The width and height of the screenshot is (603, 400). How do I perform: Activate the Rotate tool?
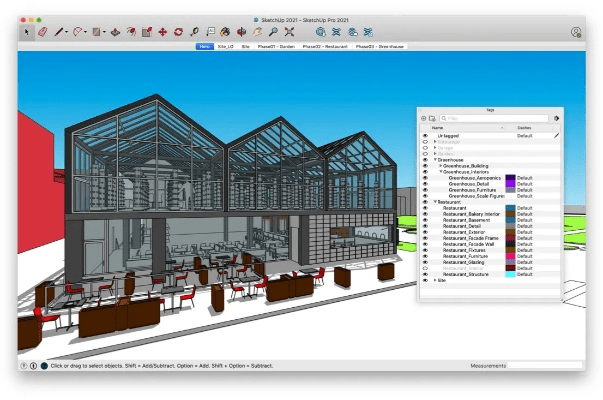tap(178, 32)
